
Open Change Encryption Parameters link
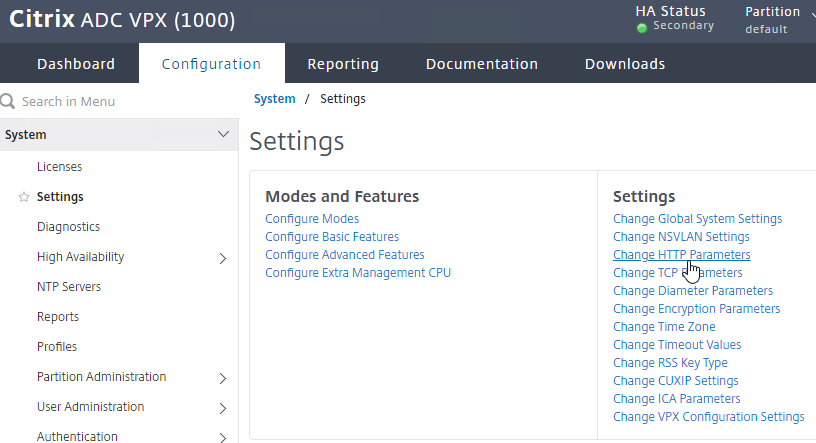click(696, 309)
